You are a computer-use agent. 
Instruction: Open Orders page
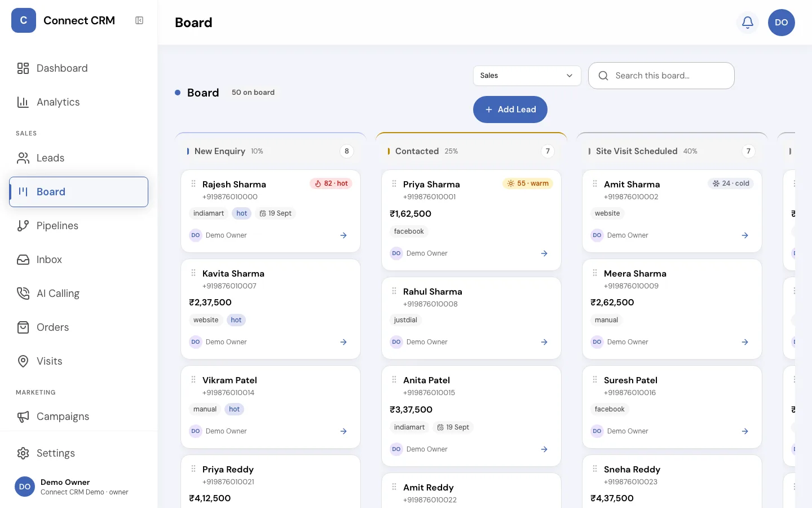click(x=78, y=327)
